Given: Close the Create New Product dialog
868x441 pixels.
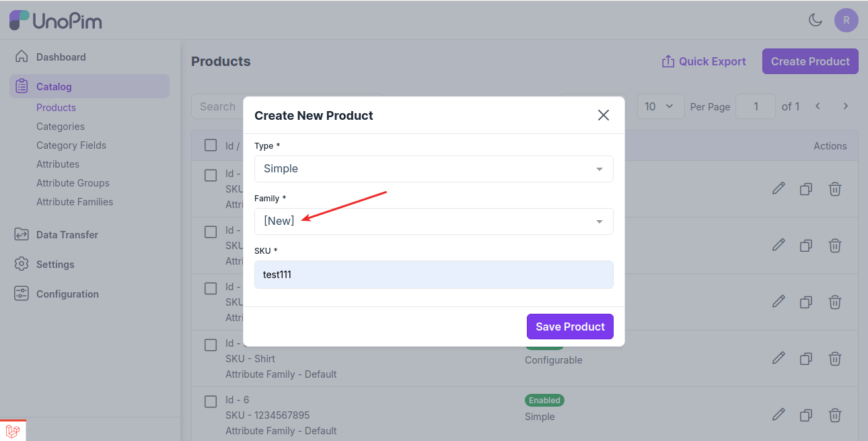Looking at the screenshot, I should coord(604,115).
